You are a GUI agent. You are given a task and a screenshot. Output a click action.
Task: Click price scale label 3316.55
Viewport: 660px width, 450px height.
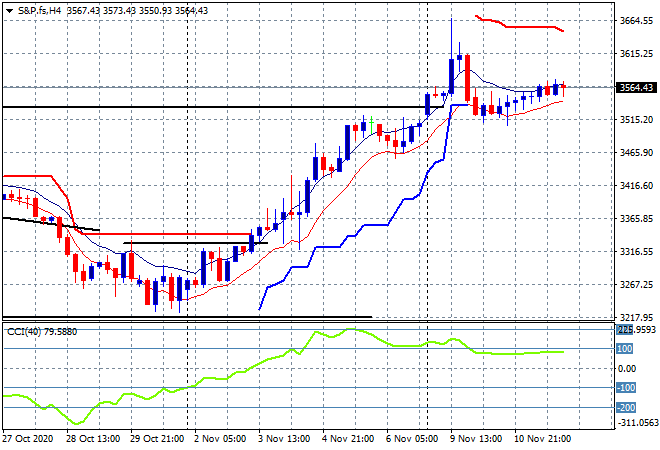point(637,252)
